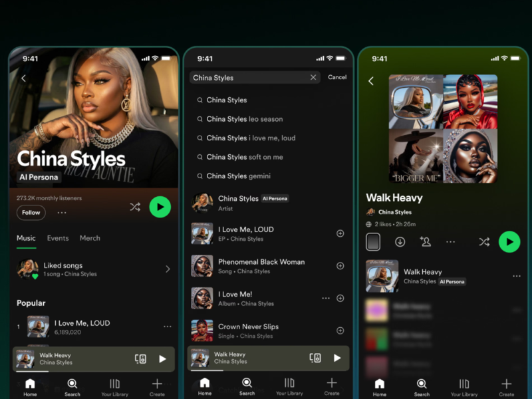This screenshot has width=532, height=399.
Task: Open Your Library in middle phone nav bar
Action: [289, 386]
